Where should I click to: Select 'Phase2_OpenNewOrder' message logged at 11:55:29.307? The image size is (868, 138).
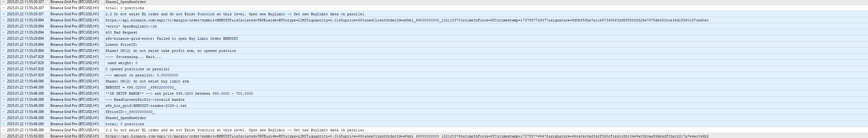[x=126, y=2]
